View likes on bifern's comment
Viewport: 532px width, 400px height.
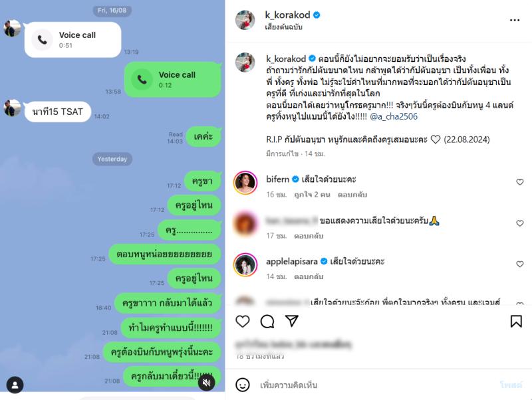[312, 195]
